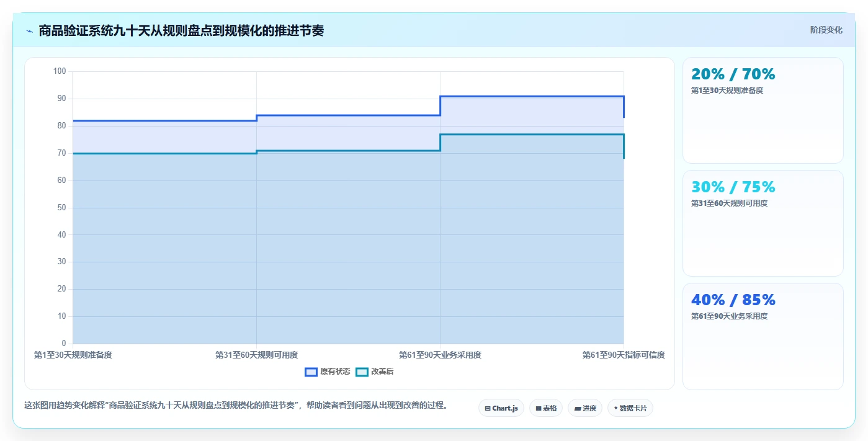Click the 第31至60天规则可用度 axis label
868x441 pixels.
pos(256,355)
